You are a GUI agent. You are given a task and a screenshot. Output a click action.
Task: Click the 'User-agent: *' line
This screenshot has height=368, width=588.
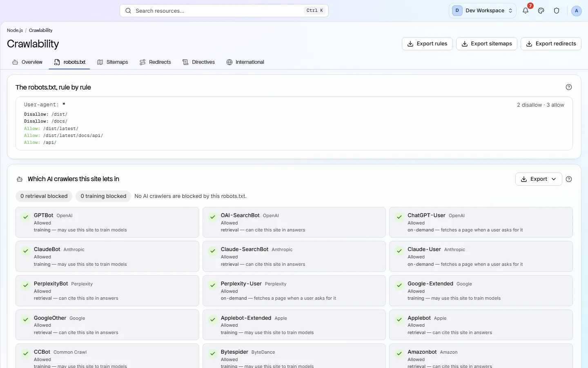pos(45,105)
